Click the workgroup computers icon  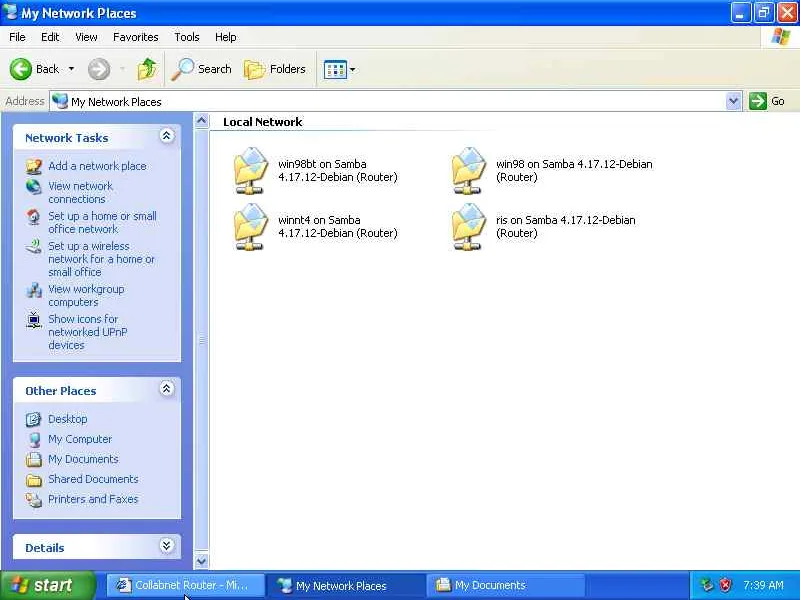(x=34, y=290)
